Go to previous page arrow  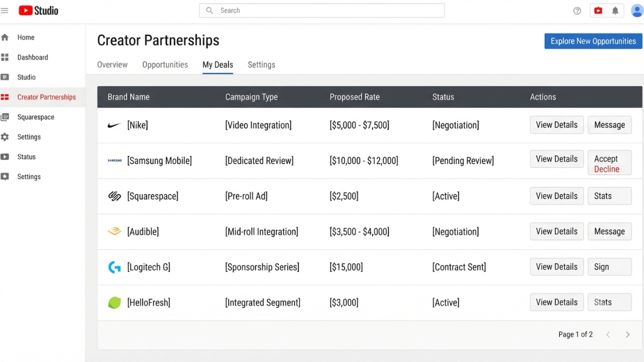608,335
